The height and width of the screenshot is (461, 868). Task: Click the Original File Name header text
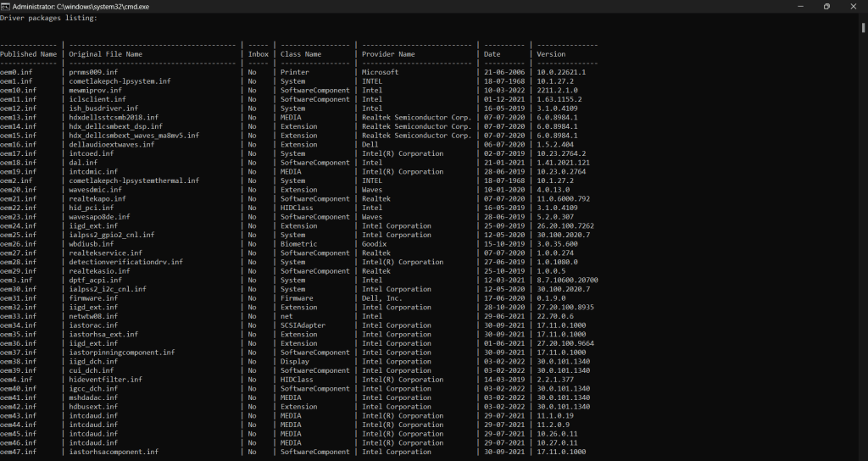(x=106, y=54)
